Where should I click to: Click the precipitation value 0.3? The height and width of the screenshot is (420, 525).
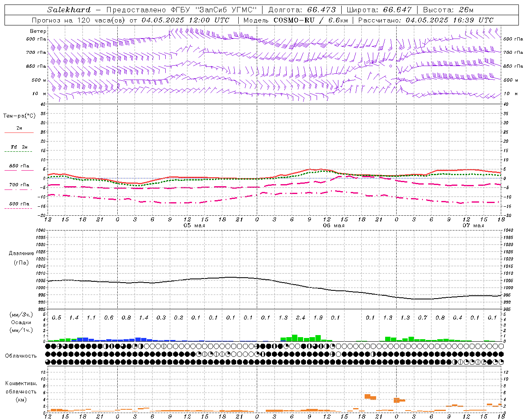click(x=161, y=318)
